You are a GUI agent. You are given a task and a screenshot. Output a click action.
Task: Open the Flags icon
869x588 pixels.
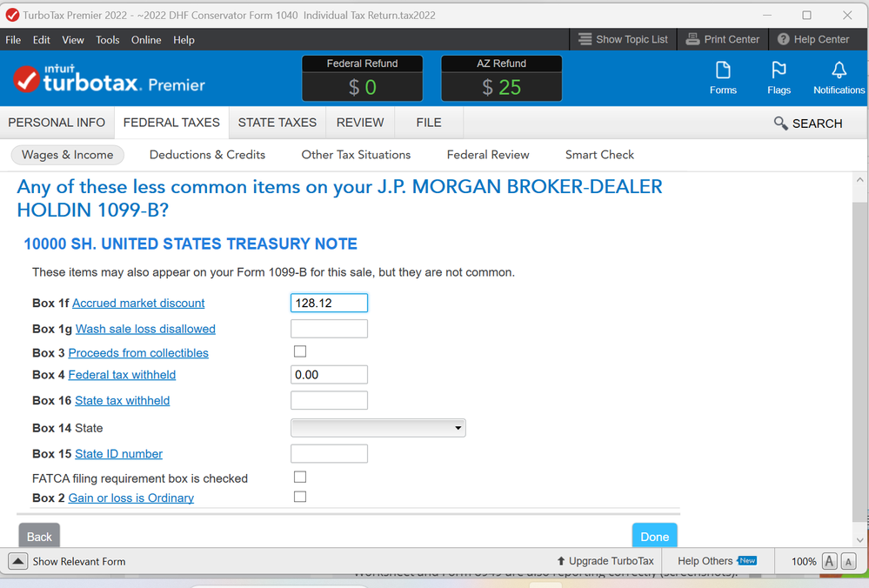(x=779, y=70)
